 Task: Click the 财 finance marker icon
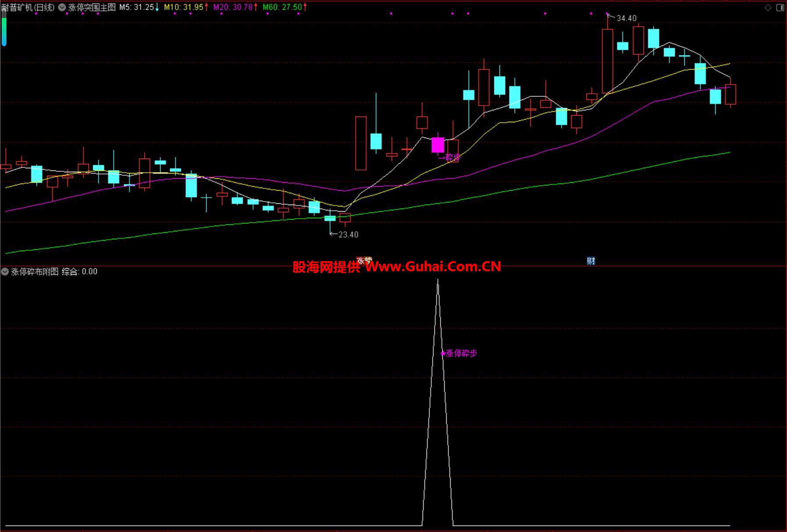click(591, 261)
